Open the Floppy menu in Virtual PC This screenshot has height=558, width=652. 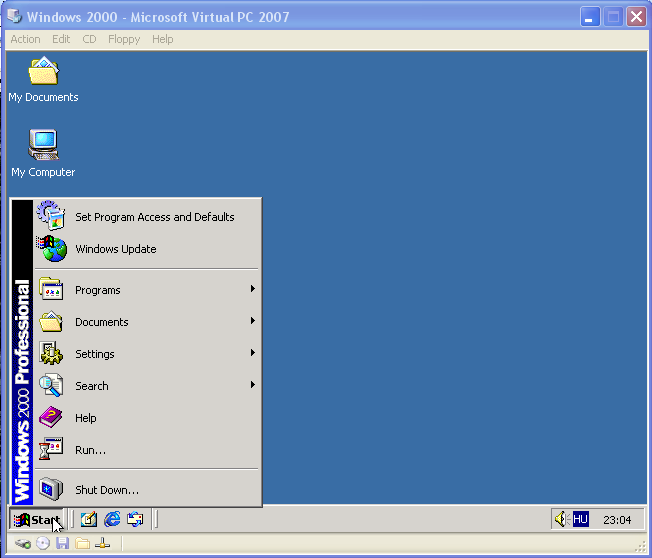(x=124, y=39)
